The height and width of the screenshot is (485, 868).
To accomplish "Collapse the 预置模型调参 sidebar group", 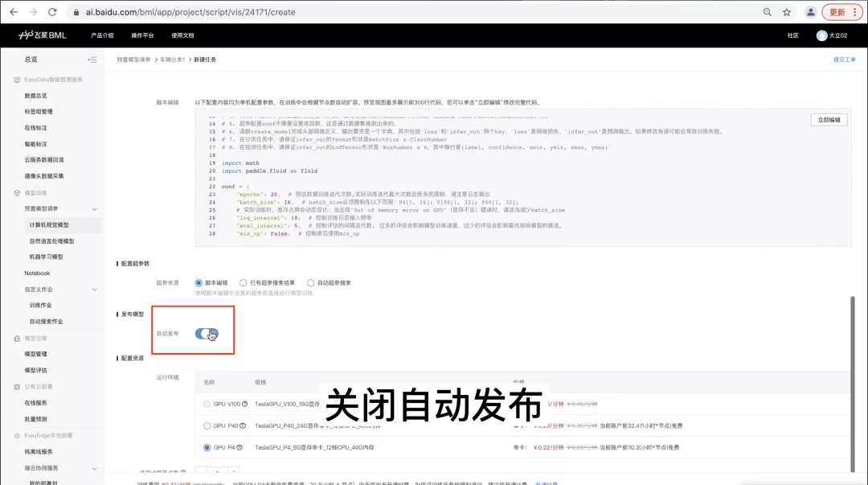I will click(94, 209).
